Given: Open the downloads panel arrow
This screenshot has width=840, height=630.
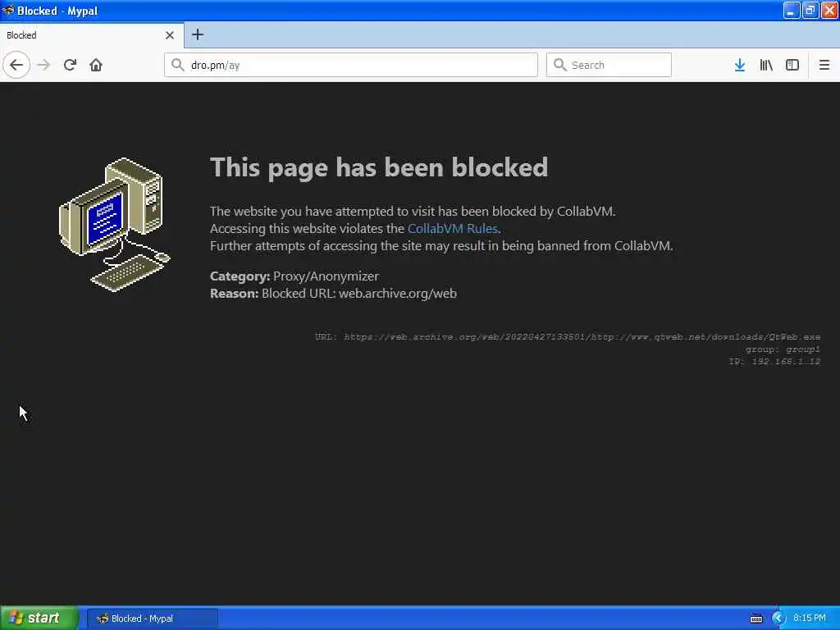Looking at the screenshot, I should [740, 65].
